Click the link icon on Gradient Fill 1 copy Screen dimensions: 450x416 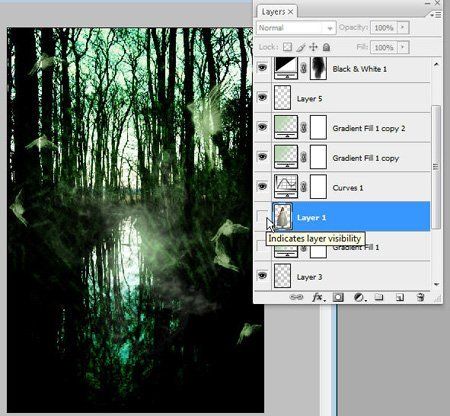point(303,157)
